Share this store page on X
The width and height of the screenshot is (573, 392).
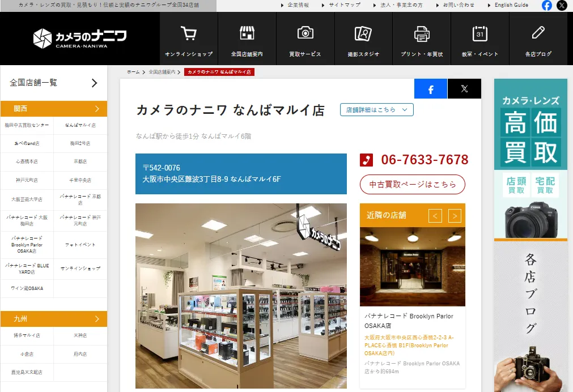(464, 89)
